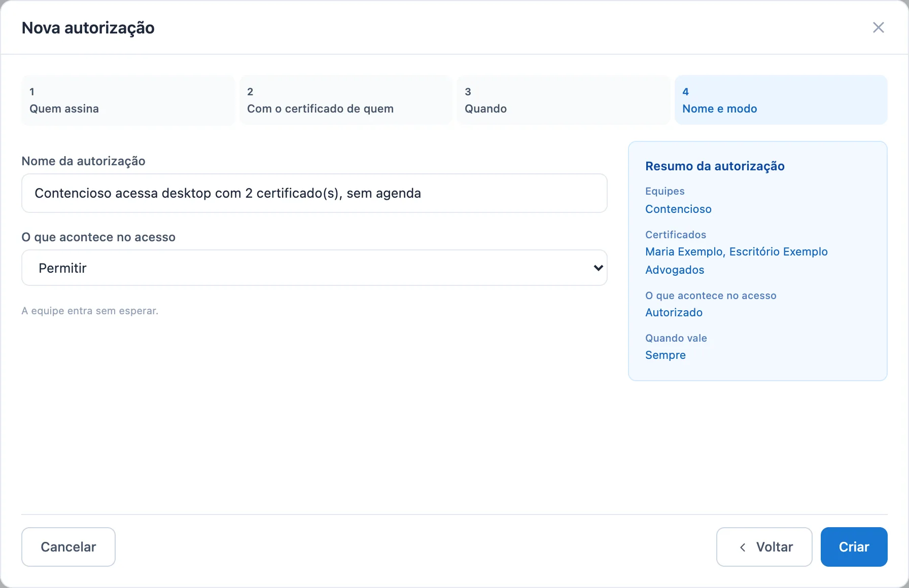This screenshot has height=588, width=909.
Task: Open the Permitir access mode dropdown
Action: [x=314, y=268]
